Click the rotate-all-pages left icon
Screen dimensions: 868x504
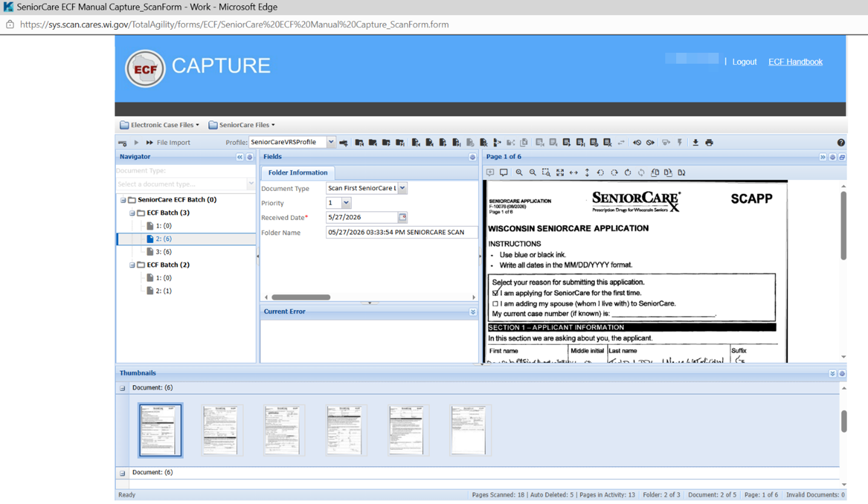click(655, 172)
